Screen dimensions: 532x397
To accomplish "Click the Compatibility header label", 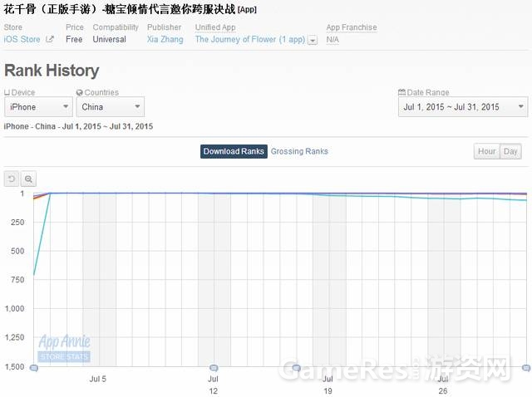I will 116,27.
